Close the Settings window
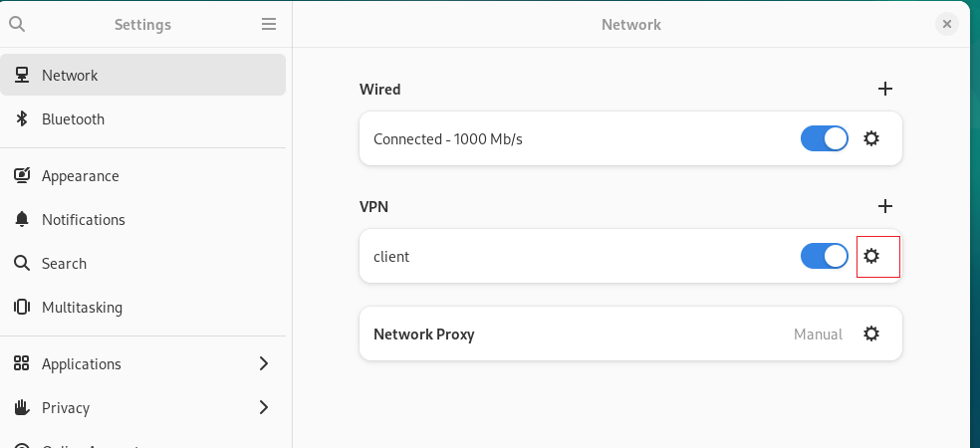 947,24
